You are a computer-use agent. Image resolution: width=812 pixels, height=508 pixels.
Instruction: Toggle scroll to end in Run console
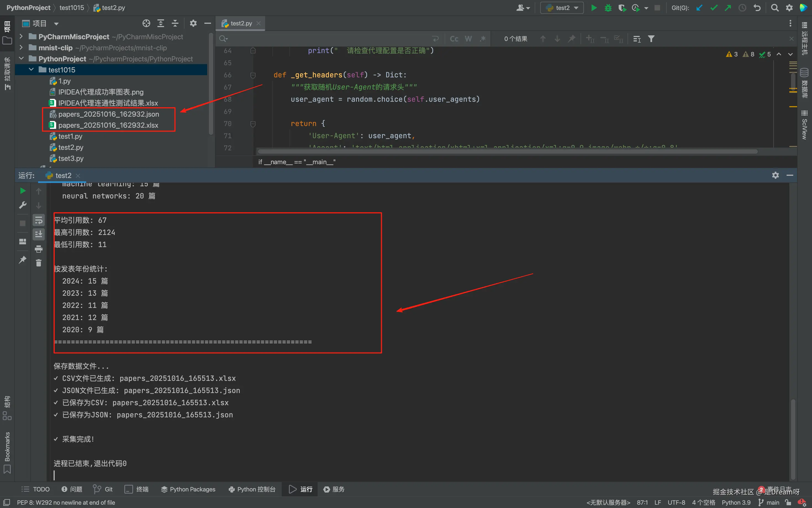(x=39, y=234)
